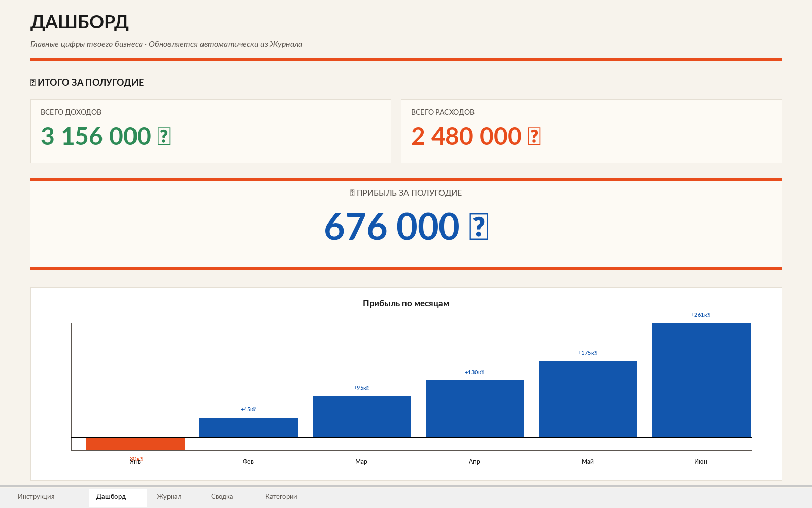
Task: Open the Сводка sheet tab
Action: (x=222, y=497)
